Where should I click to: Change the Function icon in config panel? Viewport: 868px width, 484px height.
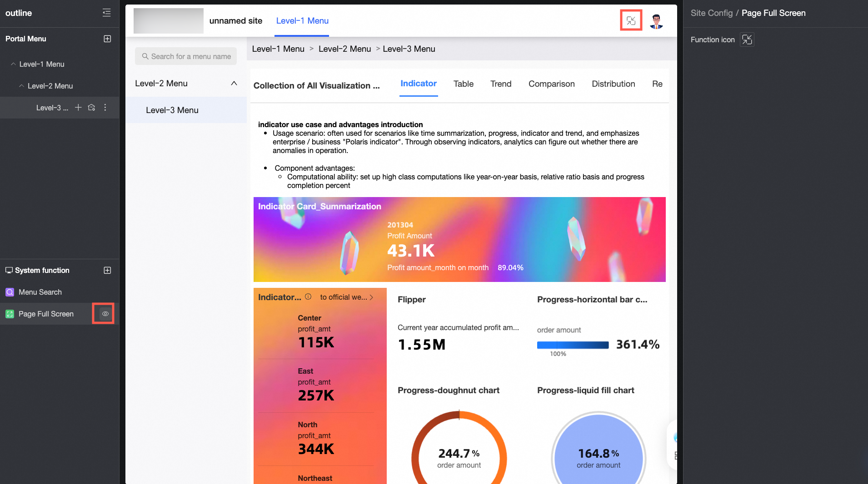click(747, 40)
